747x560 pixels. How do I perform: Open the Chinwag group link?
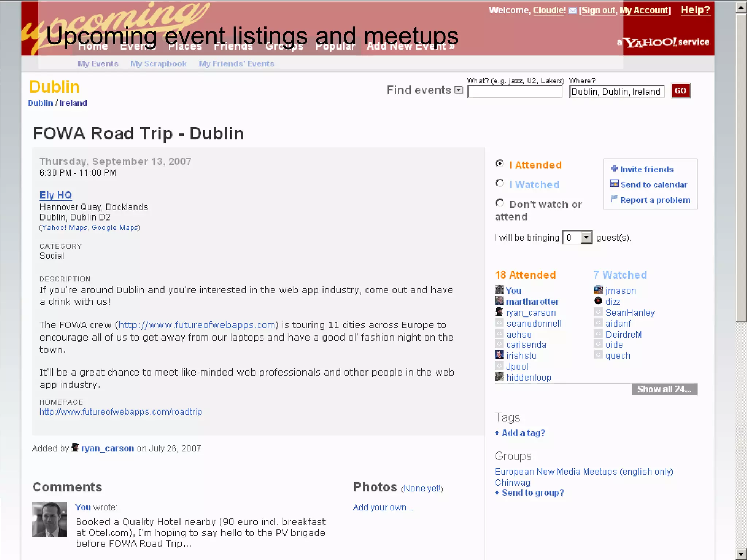(x=512, y=483)
